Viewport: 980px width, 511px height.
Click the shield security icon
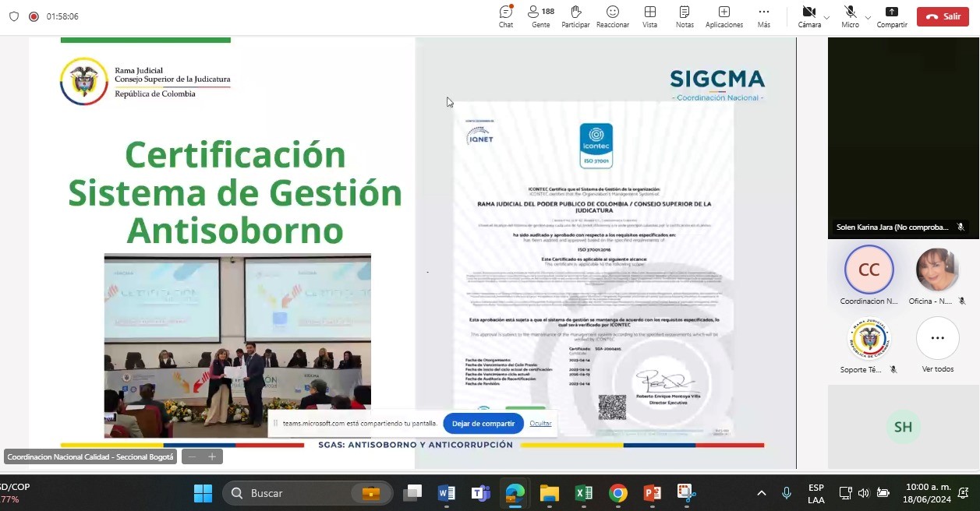click(14, 16)
